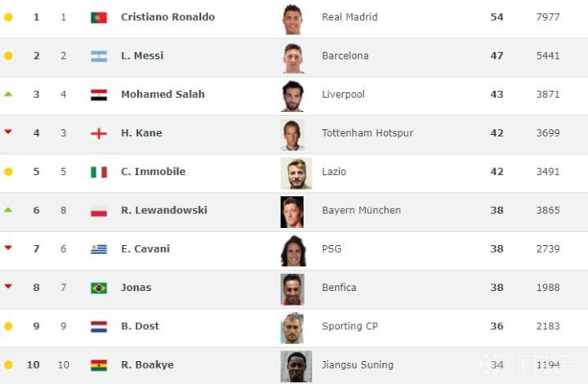Click C. Immobile's portrait thumbnail
Viewport: 588px width, 384px height.
[x=296, y=173]
